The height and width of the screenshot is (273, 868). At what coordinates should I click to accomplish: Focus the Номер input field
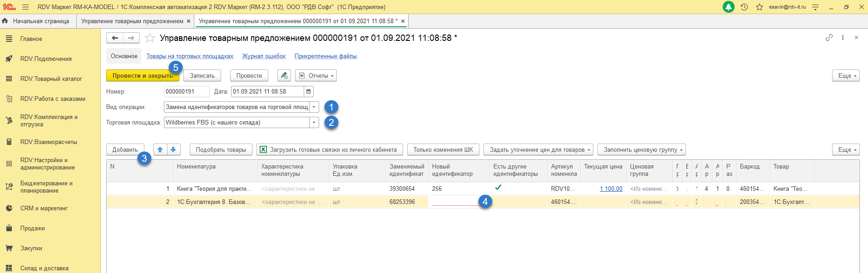[x=187, y=91]
